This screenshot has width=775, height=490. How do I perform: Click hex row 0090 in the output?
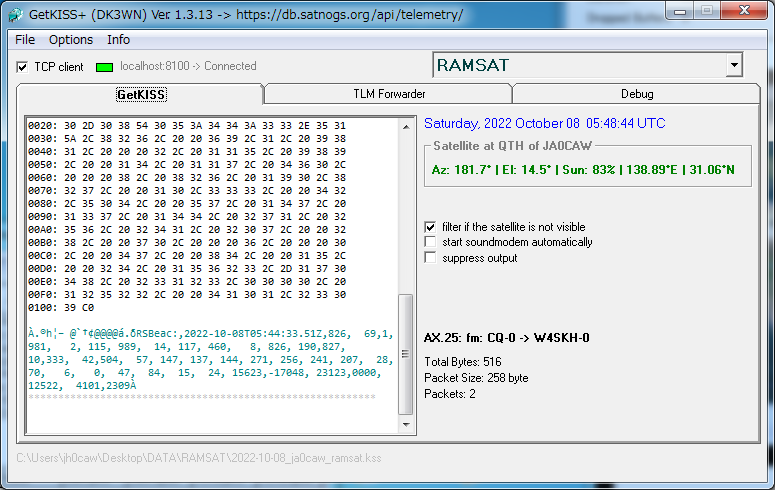coord(187,217)
